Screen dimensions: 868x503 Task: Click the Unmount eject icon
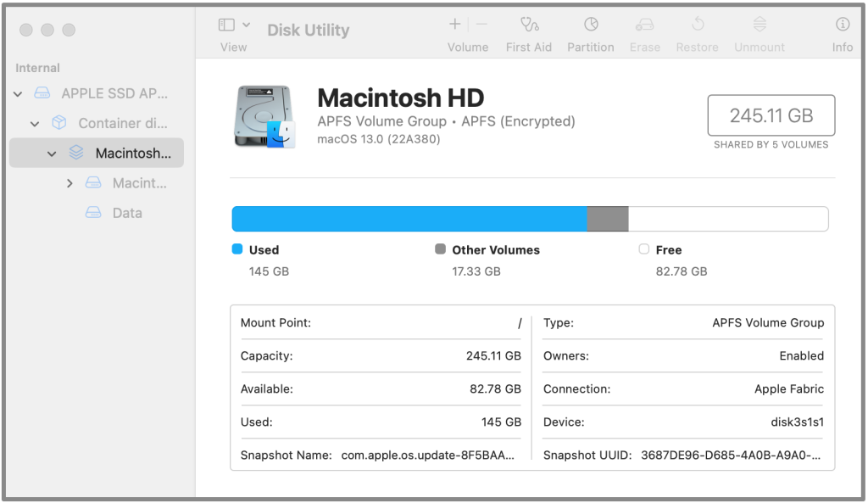(x=759, y=24)
